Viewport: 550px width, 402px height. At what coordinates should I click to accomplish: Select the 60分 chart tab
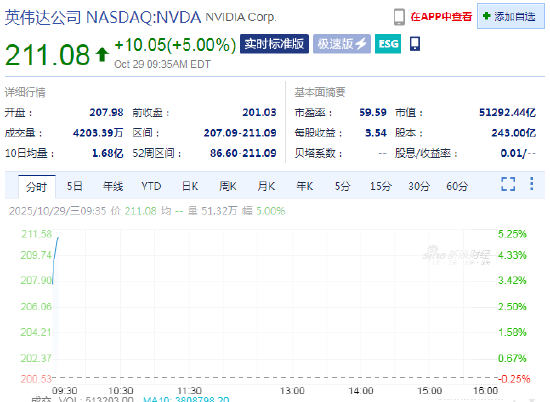click(x=457, y=186)
